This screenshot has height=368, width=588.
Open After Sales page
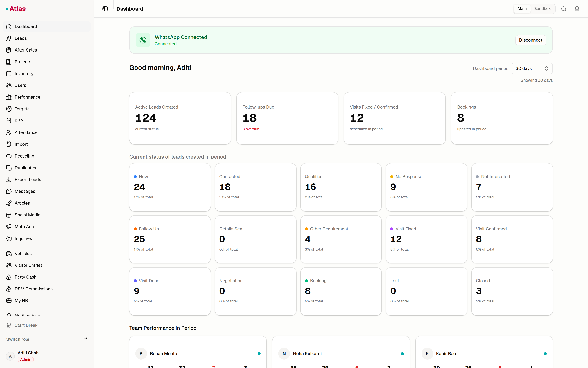click(x=47, y=50)
